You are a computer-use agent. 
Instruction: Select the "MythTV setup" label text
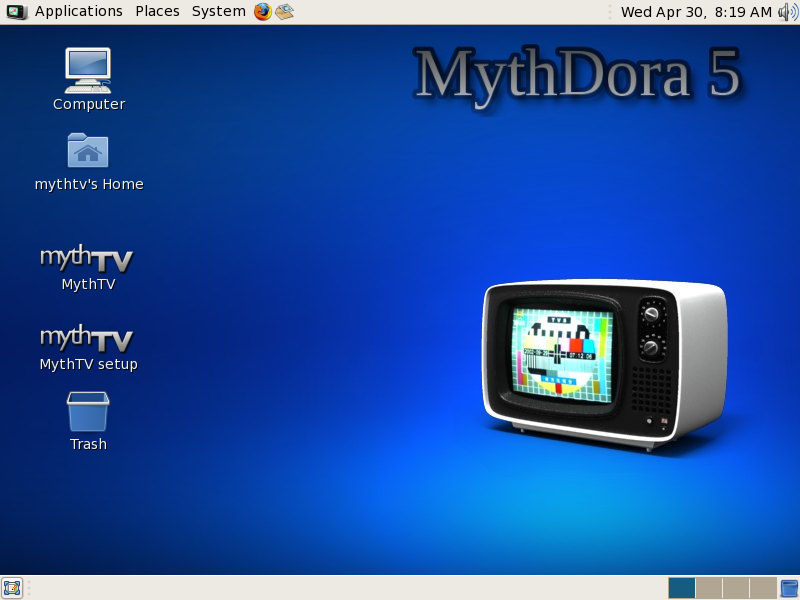coord(89,364)
